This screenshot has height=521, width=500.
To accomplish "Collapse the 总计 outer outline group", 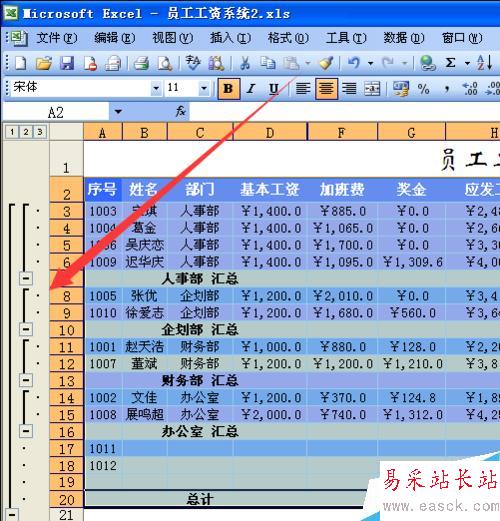I will click(x=12, y=515).
